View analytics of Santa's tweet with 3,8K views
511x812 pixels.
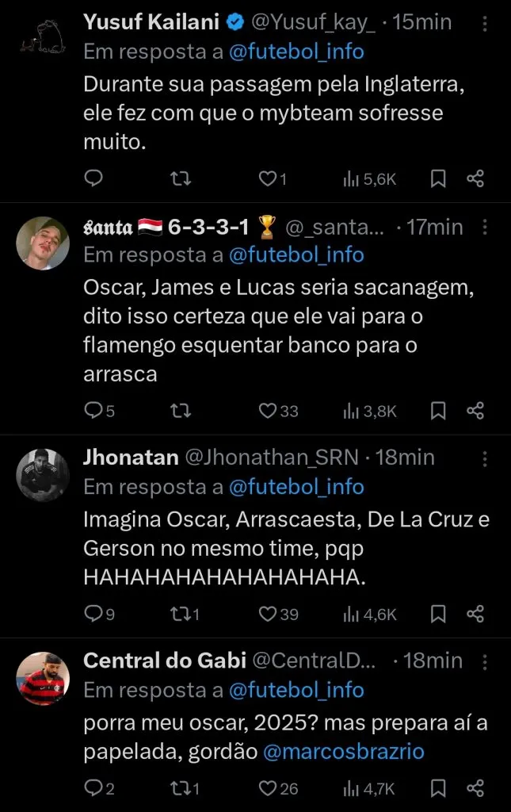coord(369,411)
